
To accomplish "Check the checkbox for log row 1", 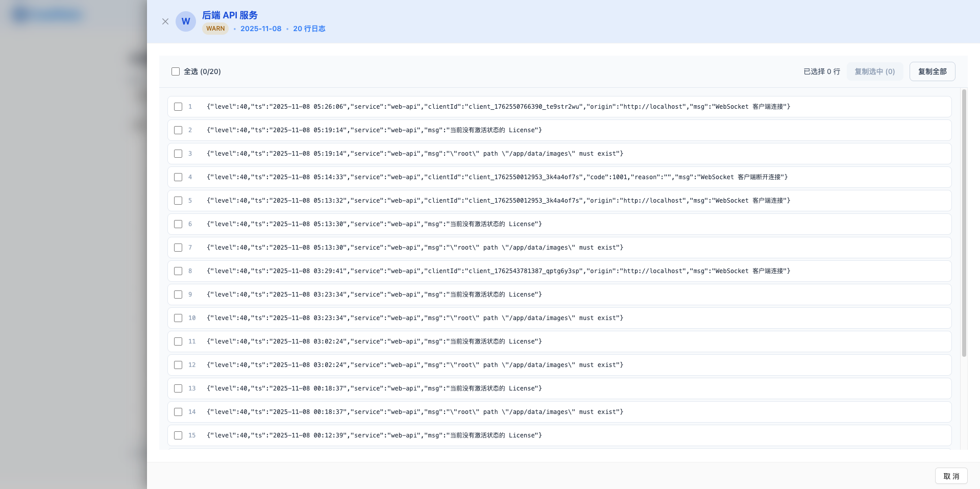I will point(178,107).
